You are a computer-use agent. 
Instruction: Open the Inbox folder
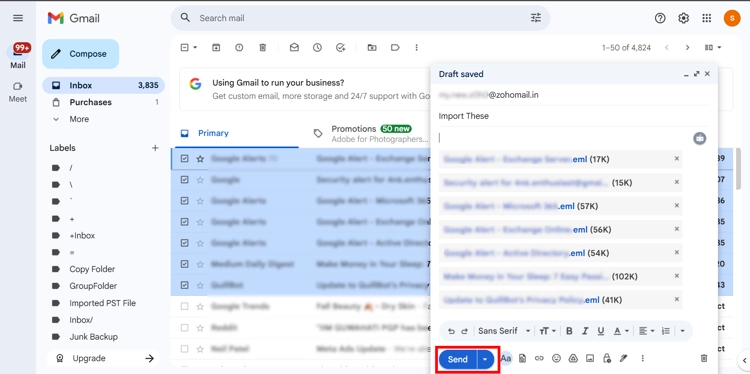click(103, 86)
